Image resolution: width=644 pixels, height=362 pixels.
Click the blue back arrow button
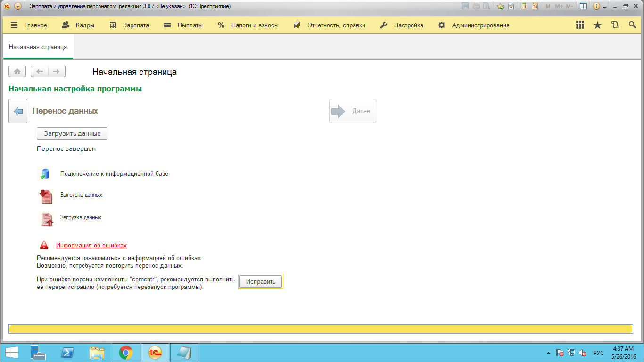coord(18,111)
